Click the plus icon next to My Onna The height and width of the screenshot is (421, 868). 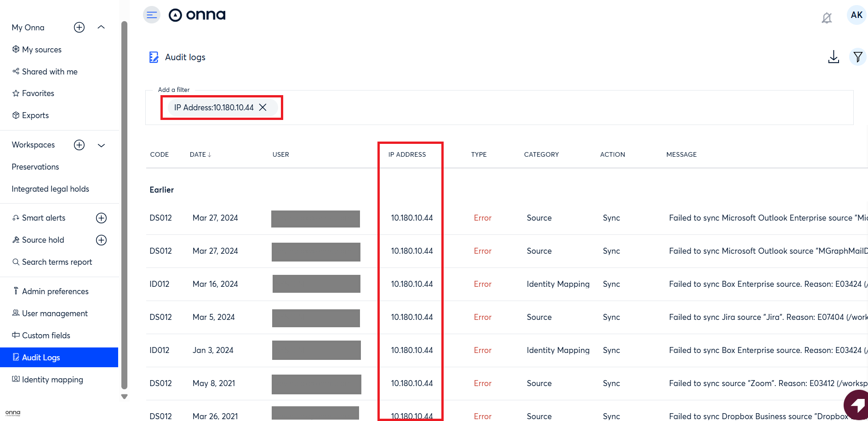click(79, 28)
